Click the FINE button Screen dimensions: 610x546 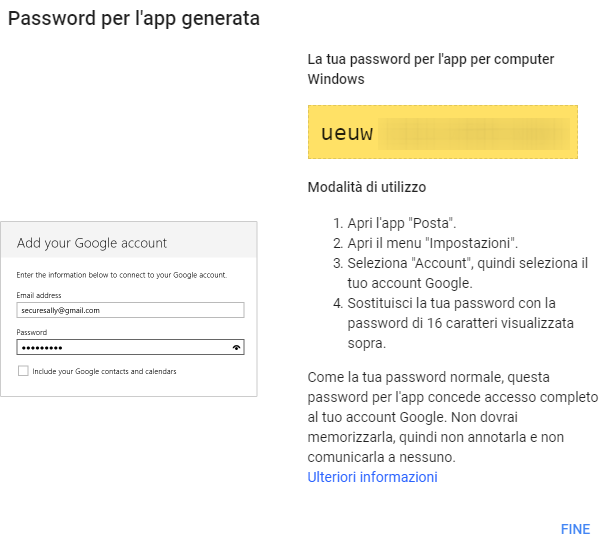point(575,529)
